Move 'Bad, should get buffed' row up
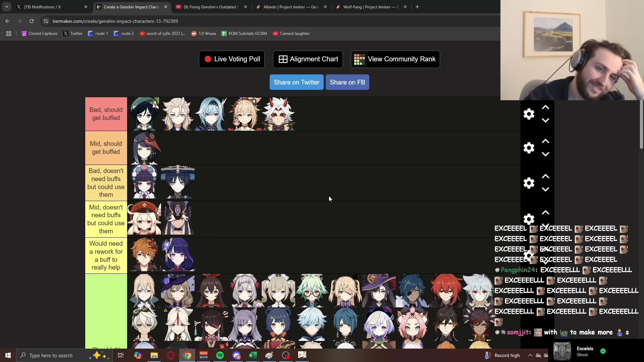 coord(545,108)
